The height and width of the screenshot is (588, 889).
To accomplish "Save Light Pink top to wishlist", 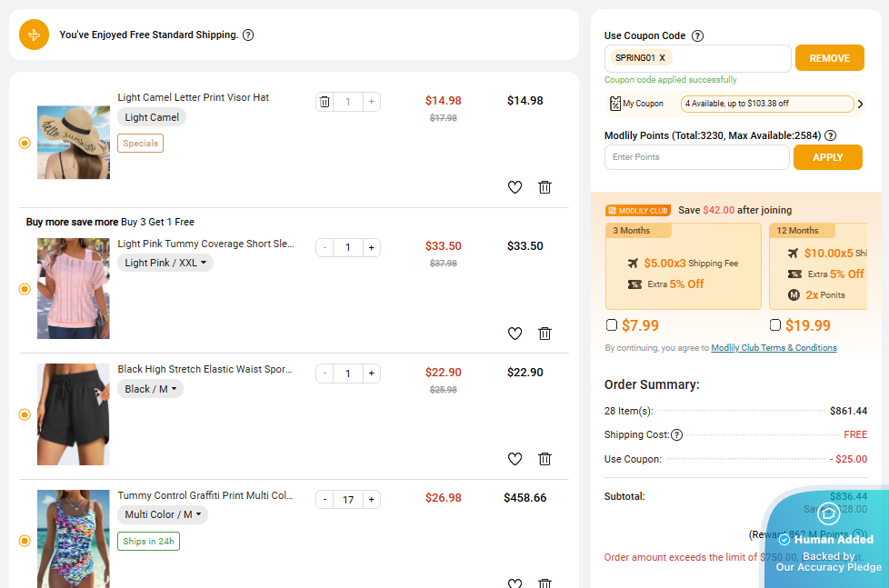I will coord(514,334).
